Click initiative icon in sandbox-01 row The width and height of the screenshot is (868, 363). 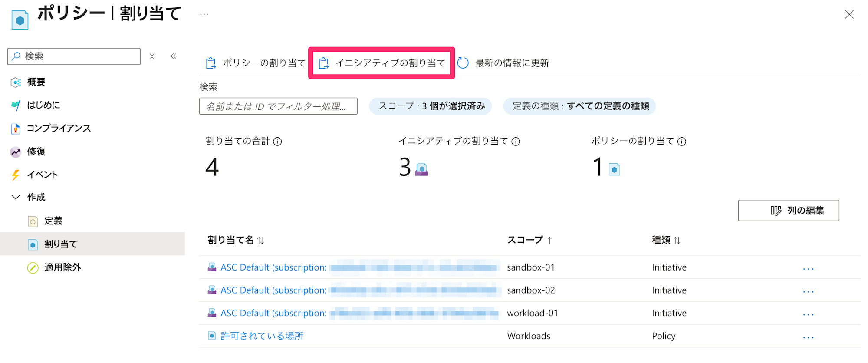click(212, 267)
